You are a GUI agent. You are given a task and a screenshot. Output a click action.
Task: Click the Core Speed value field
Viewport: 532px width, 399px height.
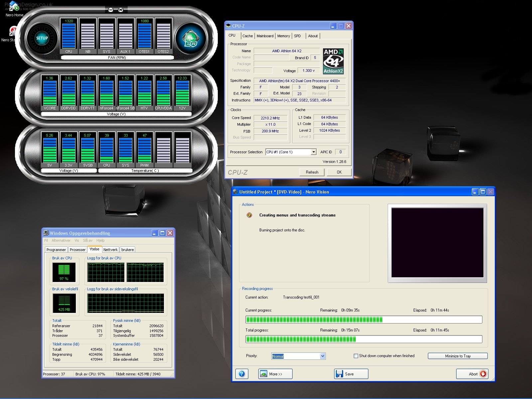(x=270, y=118)
